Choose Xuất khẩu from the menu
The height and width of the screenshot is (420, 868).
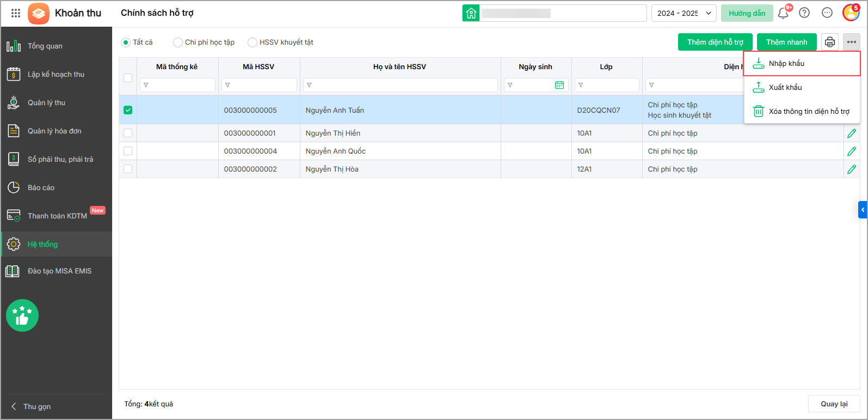(x=785, y=88)
